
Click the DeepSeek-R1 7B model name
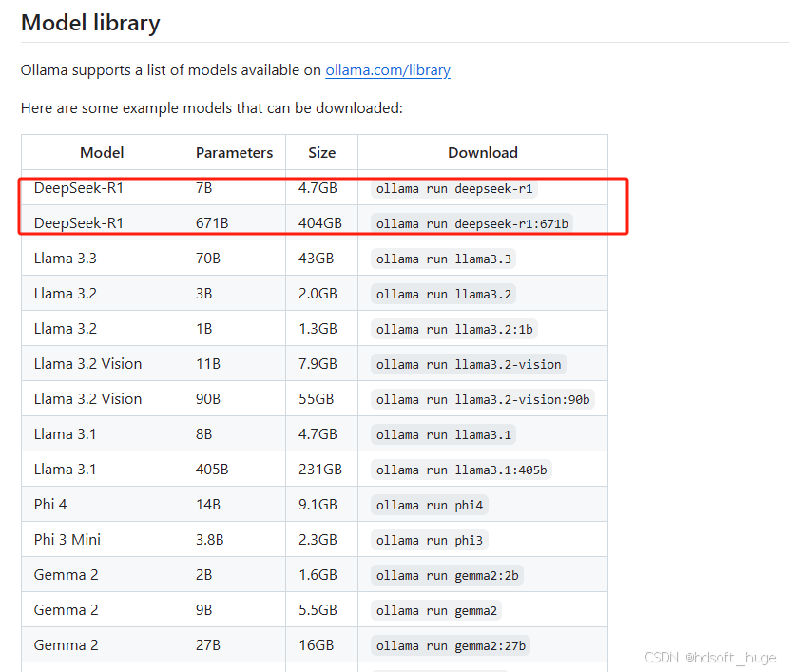[79, 188]
